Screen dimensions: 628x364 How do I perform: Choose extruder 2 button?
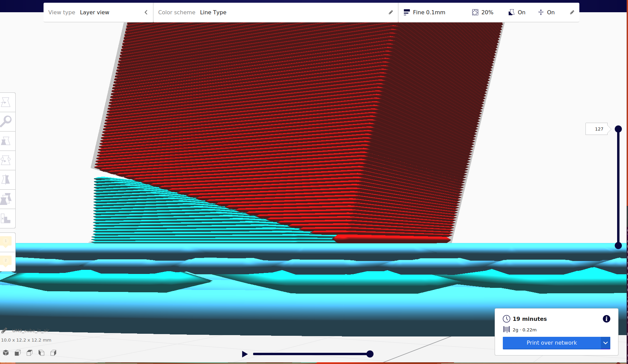(x=6, y=261)
